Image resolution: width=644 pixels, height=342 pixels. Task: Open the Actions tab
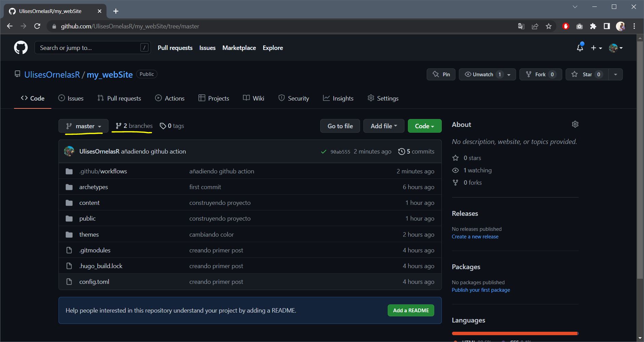170,98
